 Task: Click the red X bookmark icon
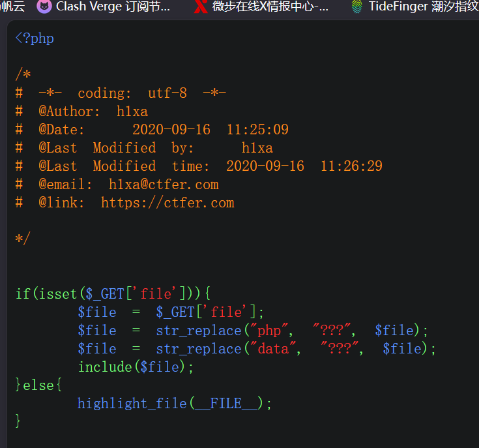tap(201, 7)
